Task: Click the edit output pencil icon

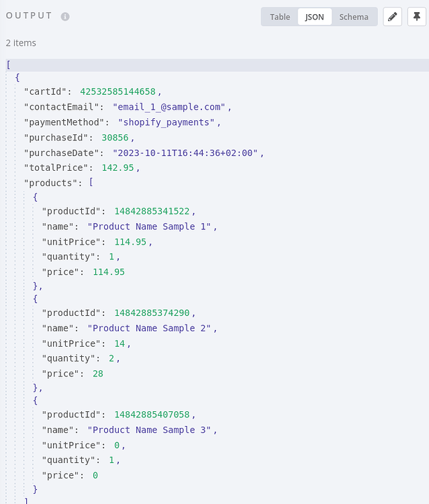Action: pyautogui.click(x=393, y=17)
